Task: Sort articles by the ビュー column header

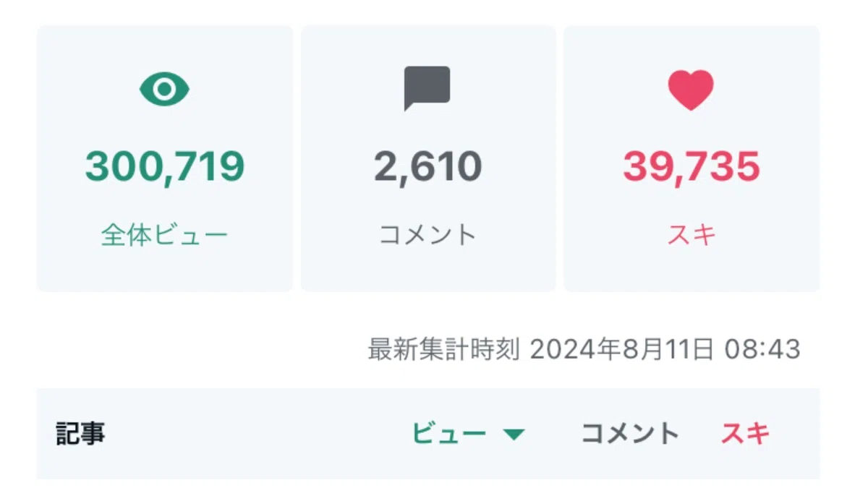Action: pos(448,434)
